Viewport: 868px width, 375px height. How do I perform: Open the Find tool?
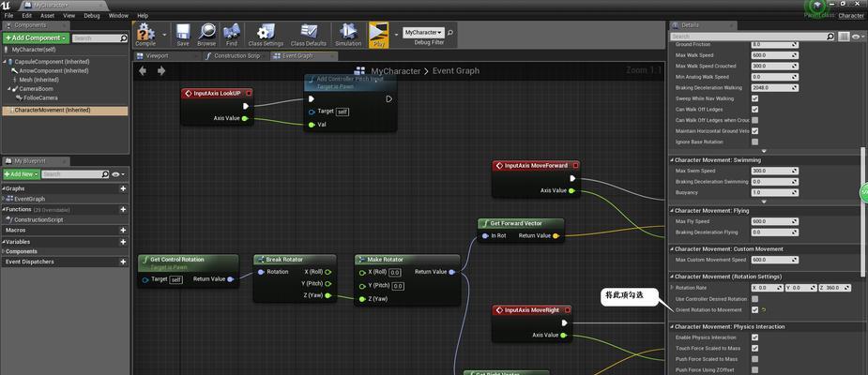coord(232,35)
